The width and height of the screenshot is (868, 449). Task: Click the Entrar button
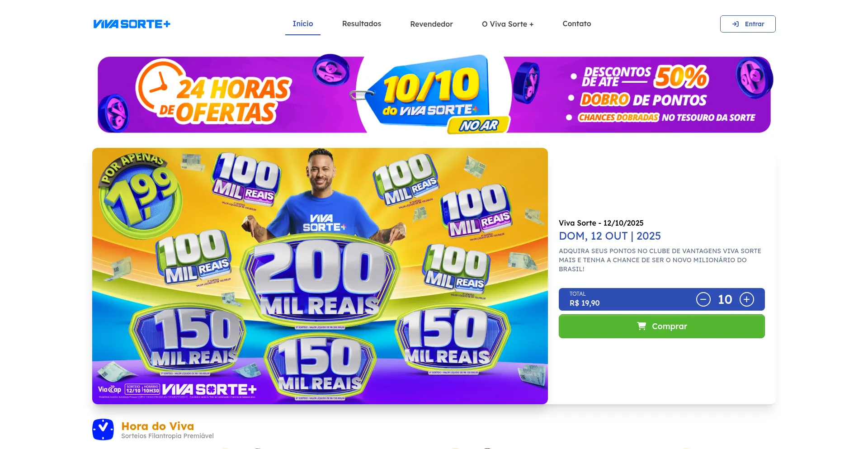[x=748, y=24]
